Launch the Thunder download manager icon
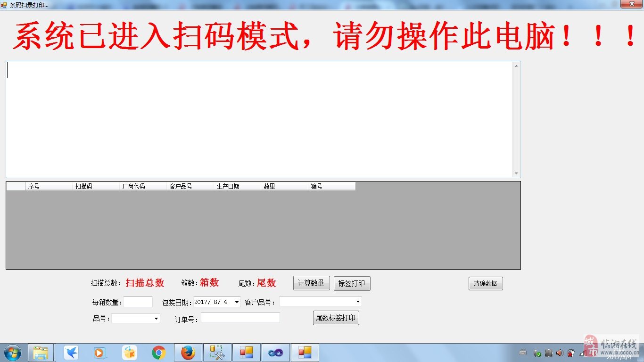The width and height of the screenshot is (644, 362). pos(70,352)
